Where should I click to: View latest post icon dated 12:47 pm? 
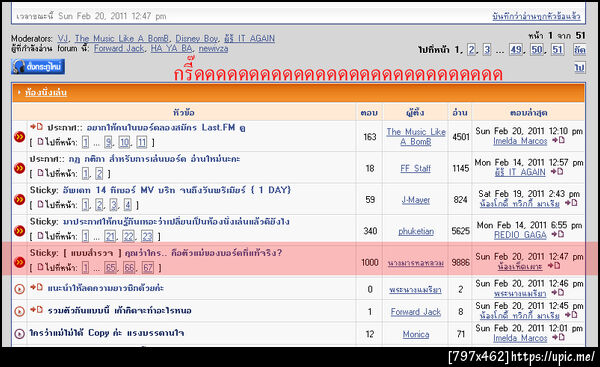coord(554,266)
